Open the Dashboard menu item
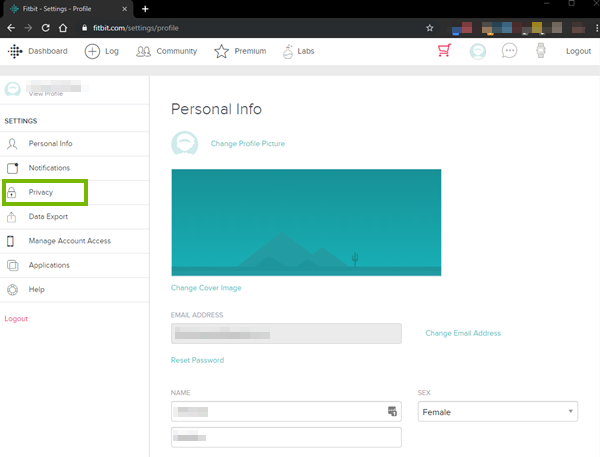Viewport: 600px width, 457px height. click(x=47, y=51)
